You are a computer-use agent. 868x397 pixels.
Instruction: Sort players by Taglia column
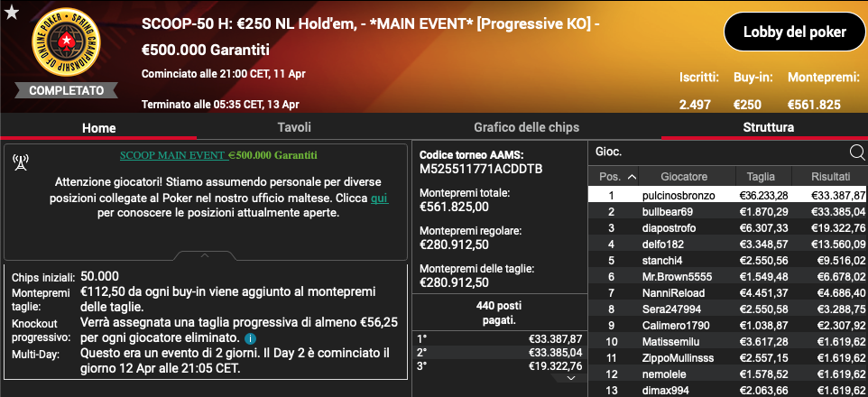point(761,177)
